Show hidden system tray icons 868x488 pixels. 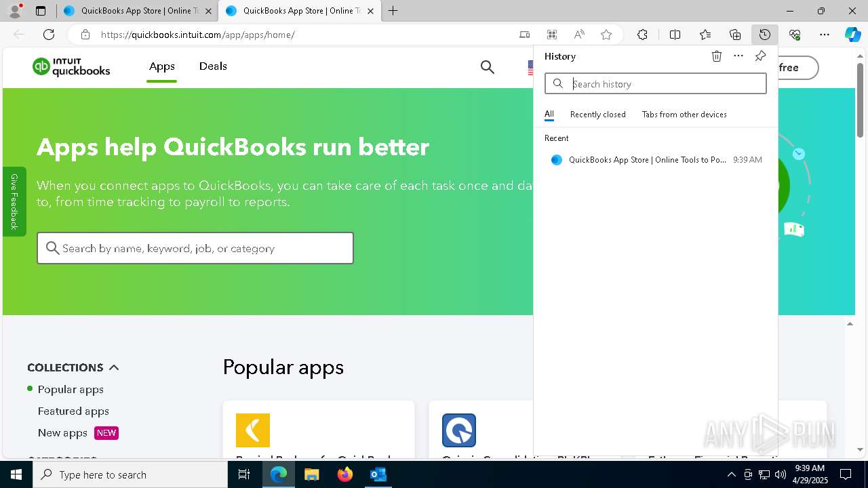click(x=732, y=474)
